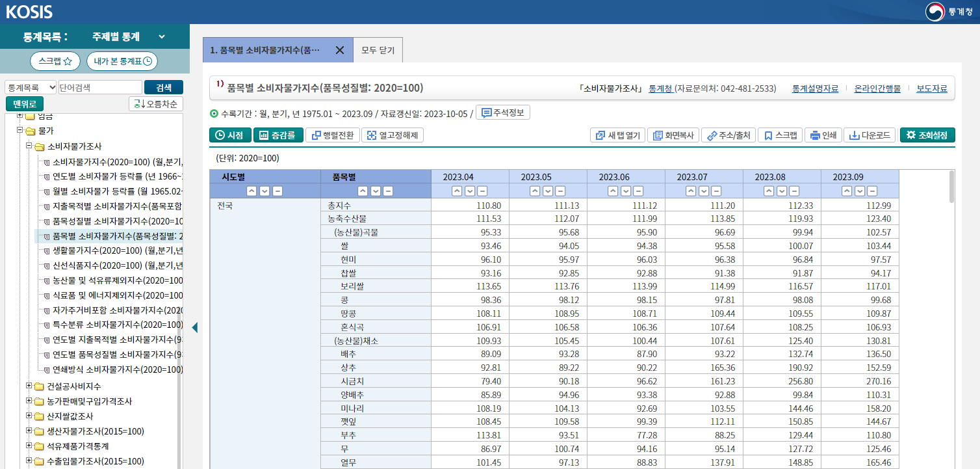This screenshot has width=980, height=469.
Task: Collapse the left sidebar panel arrow
Action: [194, 328]
